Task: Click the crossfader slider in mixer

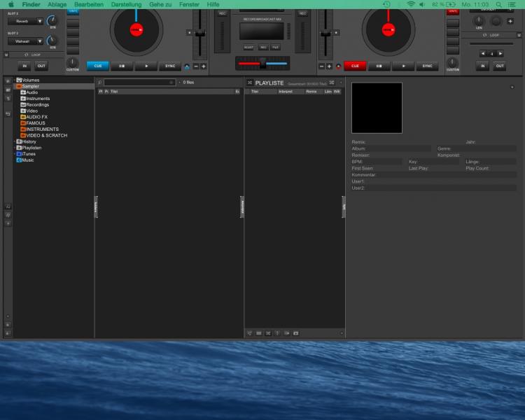Action: tap(262, 64)
